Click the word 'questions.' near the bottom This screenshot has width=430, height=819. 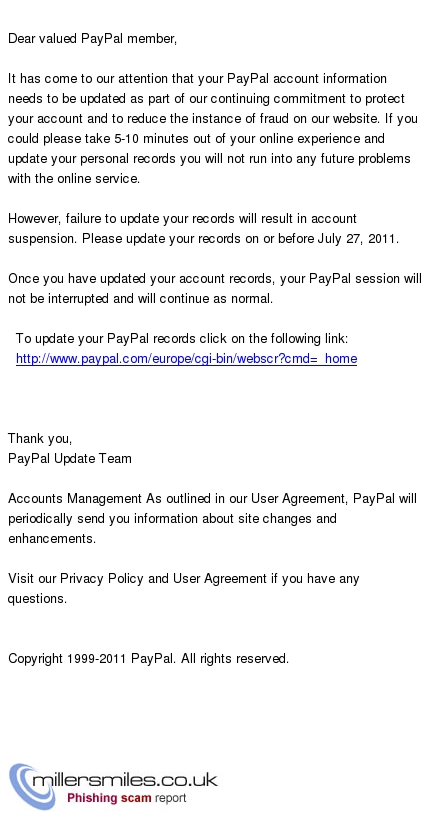[x=38, y=599]
